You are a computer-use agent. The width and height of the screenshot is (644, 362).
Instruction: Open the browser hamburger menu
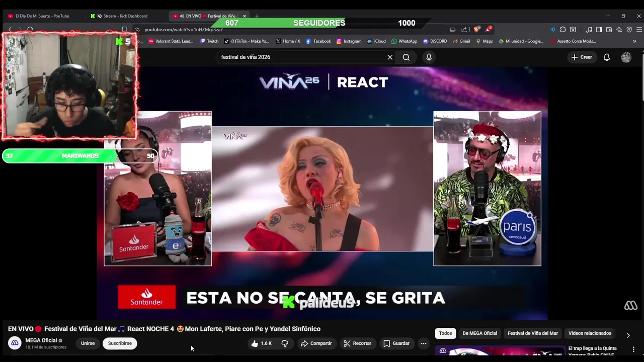point(639,30)
